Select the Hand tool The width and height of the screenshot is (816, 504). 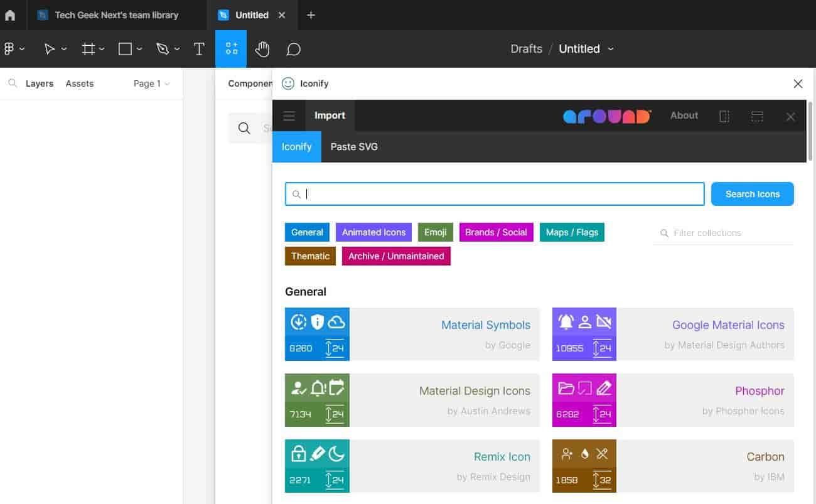point(262,49)
